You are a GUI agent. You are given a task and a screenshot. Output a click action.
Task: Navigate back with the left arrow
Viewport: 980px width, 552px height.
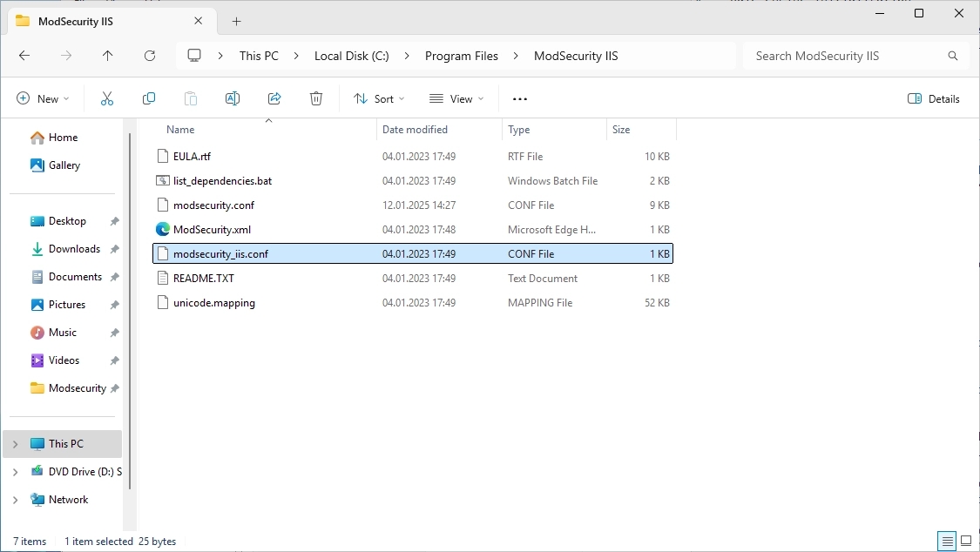(24, 56)
